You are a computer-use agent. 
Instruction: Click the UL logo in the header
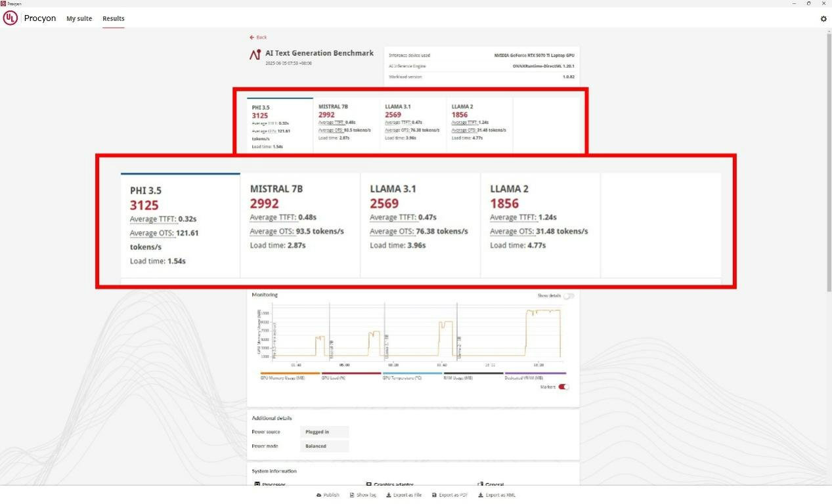pos(10,18)
